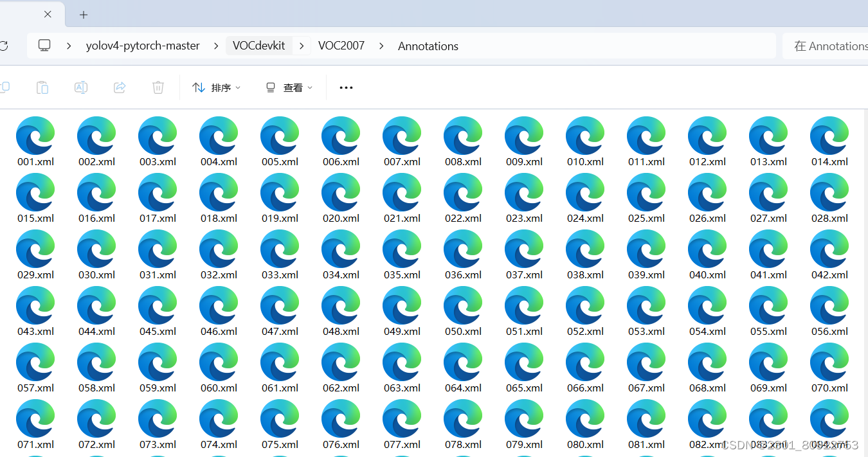
Task: Click the filename label 071.xml
Action: pyautogui.click(x=35, y=445)
